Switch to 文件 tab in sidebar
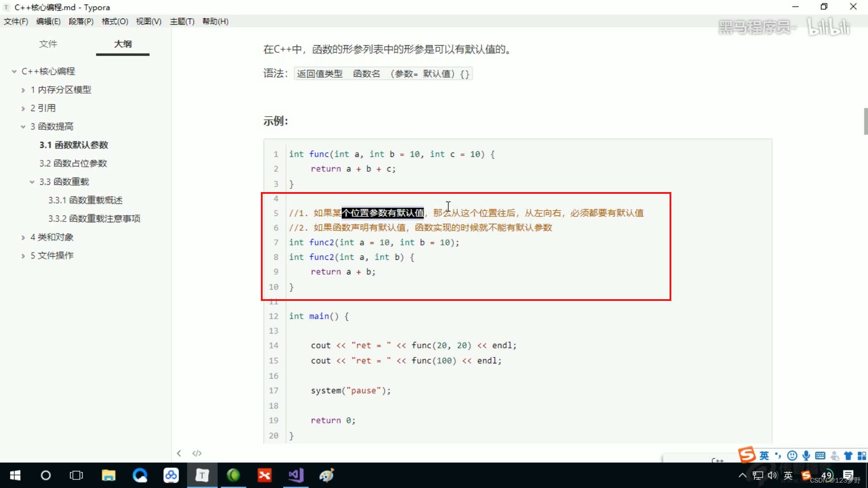This screenshot has height=488, width=868. tap(47, 43)
